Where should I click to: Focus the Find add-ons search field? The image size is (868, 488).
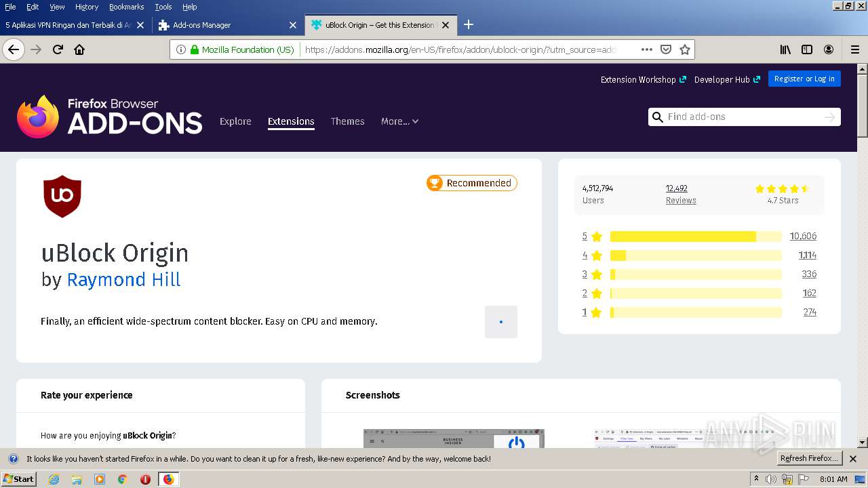click(744, 117)
